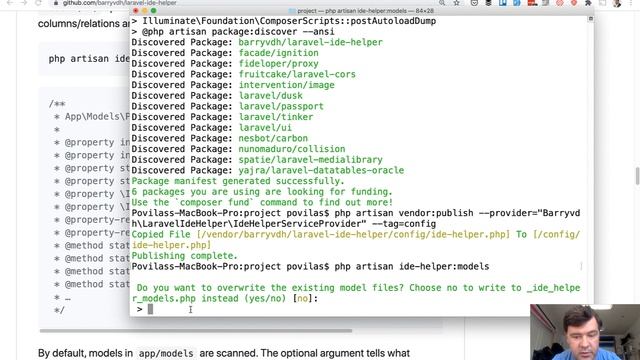Click 'laravel/passport' package line
Viewport: 640px width, 360px height.
tap(281, 106)
